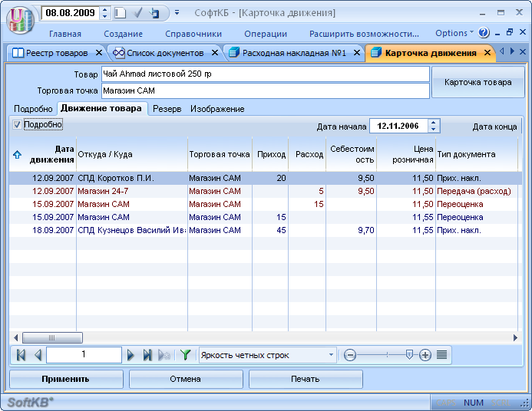
Task: Close the Расходная накладная №1 tab
Action: coord(357,53)
